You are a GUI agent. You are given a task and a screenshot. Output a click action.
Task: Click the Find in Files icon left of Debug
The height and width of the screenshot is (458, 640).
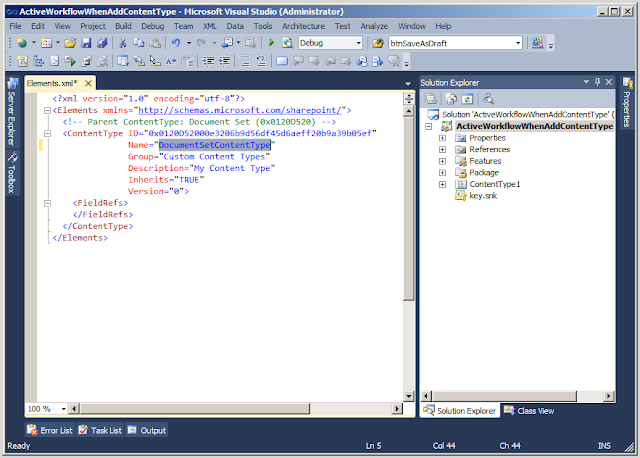pyautogui.click(x=288, y=43)
